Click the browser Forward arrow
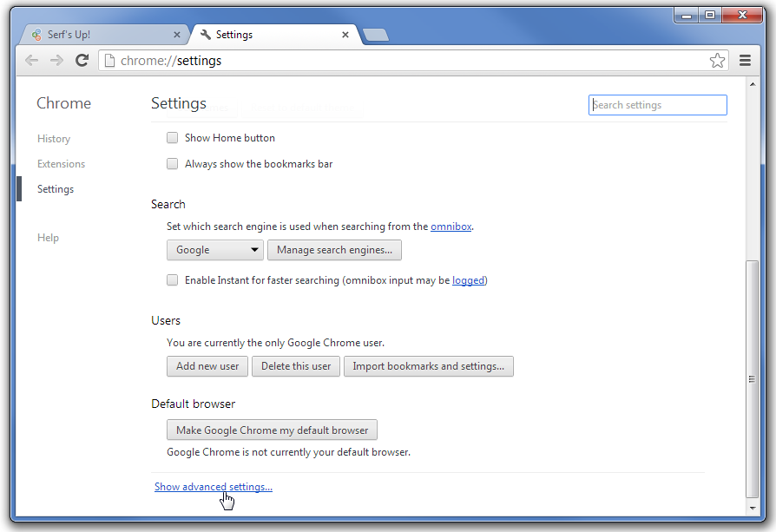Viewport: 776px width, 532px height. [x=57, y=61]
